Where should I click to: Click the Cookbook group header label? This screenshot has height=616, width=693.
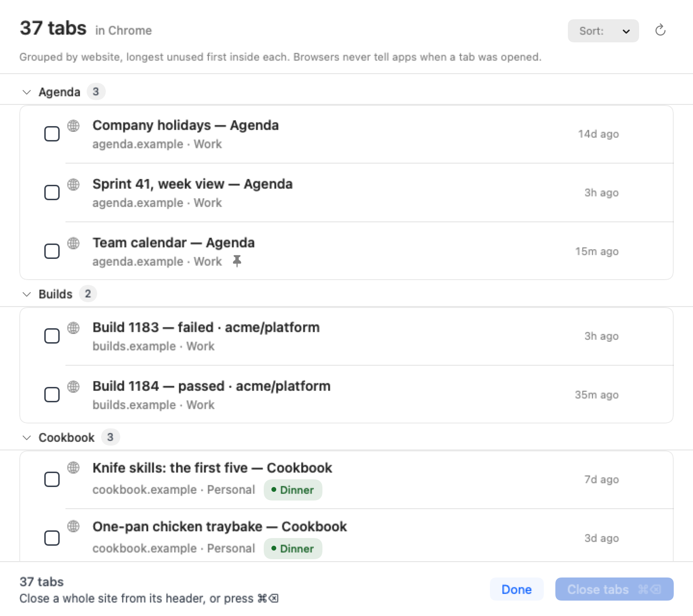point(67,437)
